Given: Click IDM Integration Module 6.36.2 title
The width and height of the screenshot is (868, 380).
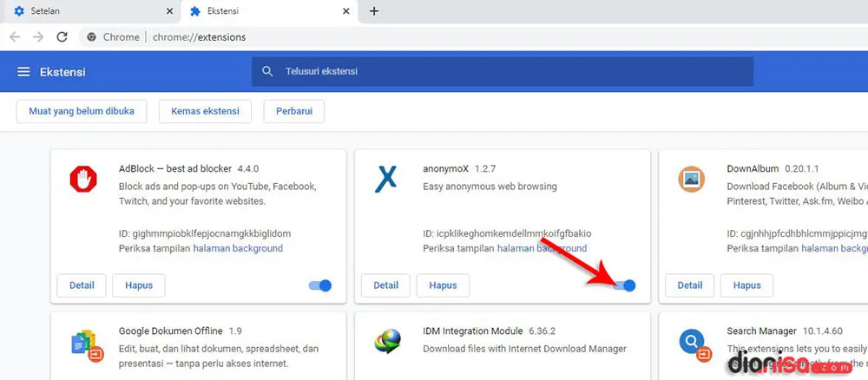Looking at the screenshot, I should [490, 331].
